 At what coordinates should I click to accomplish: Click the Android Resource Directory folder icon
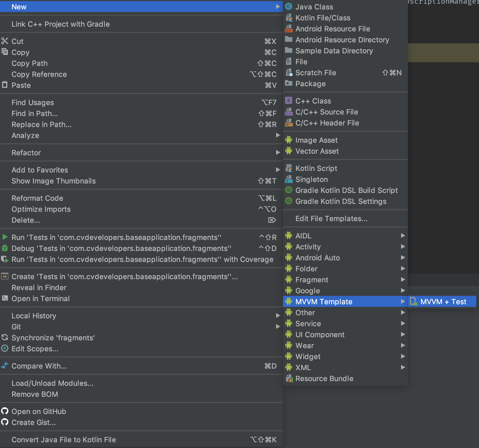(x=289, y=39)
